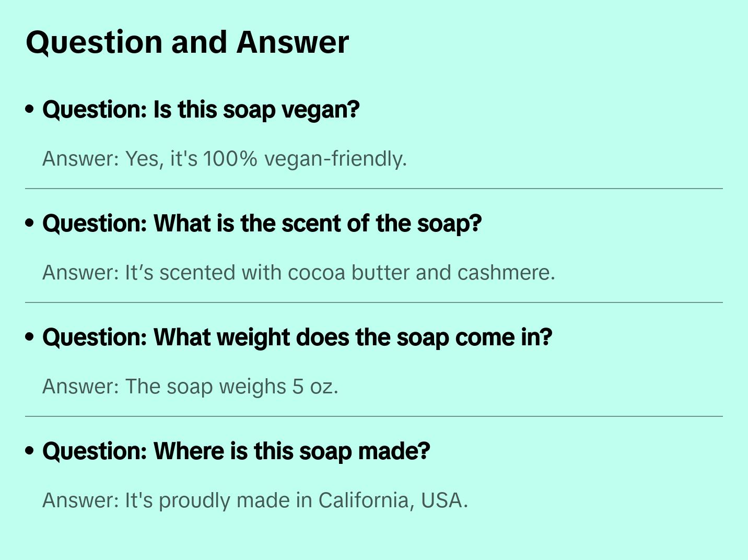Click the "Where is this soap made?" question

pos(236,451)
